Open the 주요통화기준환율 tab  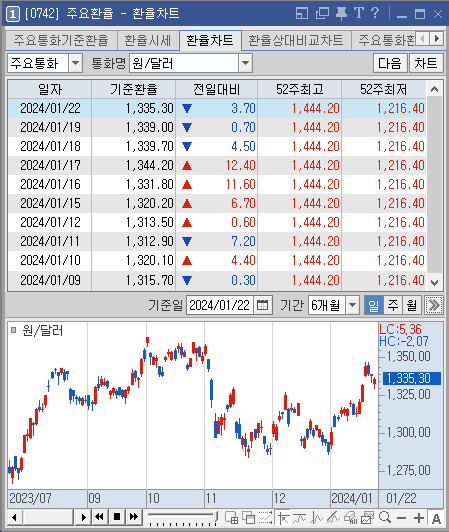(x=61, y=40)
